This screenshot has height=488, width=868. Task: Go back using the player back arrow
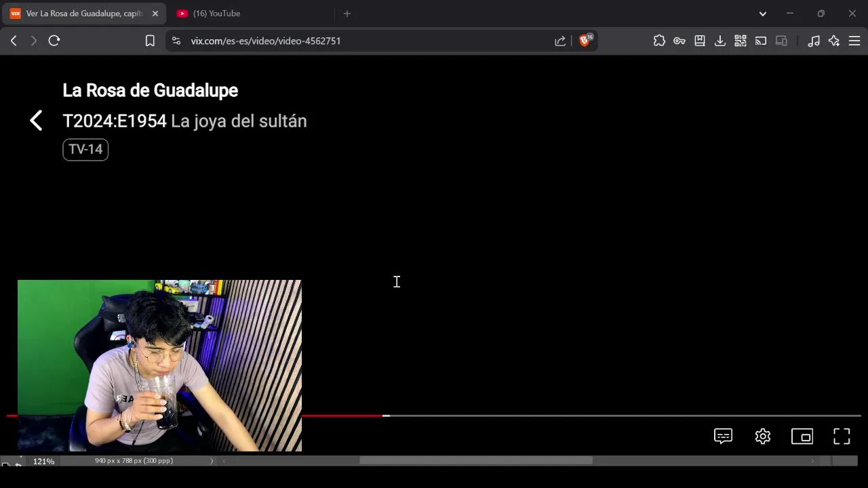tap(36, 121)
